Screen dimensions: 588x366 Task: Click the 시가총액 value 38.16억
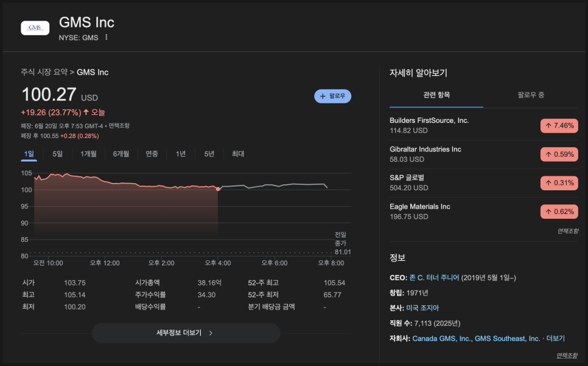point(209,283)
